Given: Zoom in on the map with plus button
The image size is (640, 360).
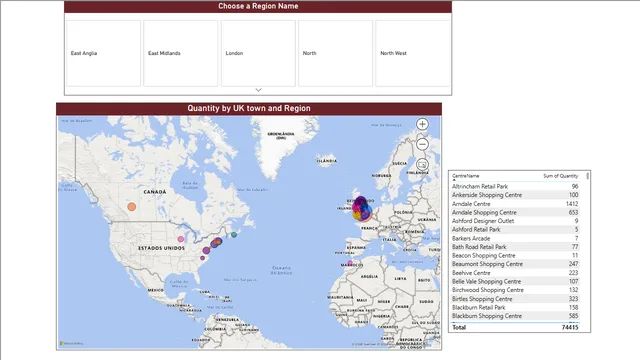Looking at the screenshot, I should point(422,124).
